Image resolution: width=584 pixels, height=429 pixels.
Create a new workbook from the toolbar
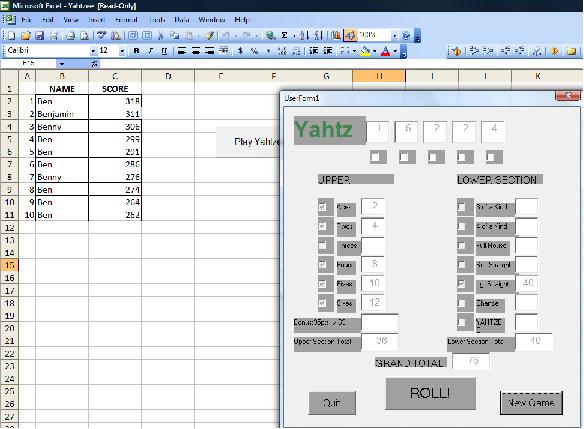click(12, 35)
